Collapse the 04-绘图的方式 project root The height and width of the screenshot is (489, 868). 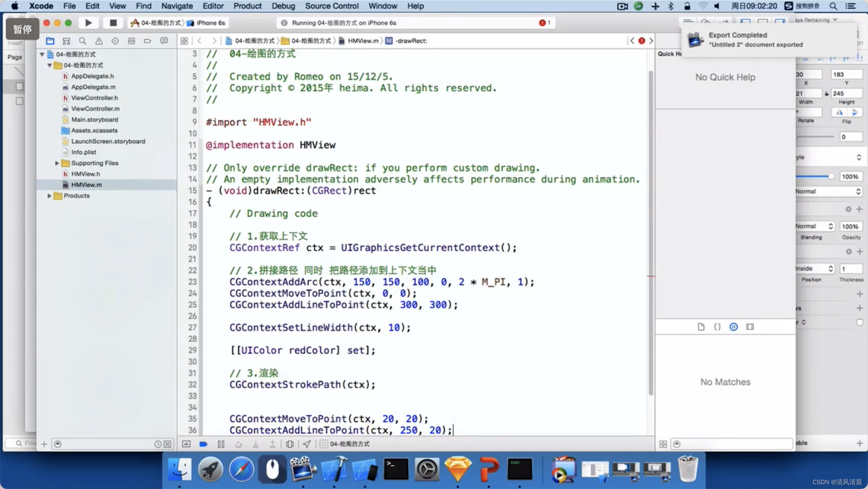click(42, 54)
